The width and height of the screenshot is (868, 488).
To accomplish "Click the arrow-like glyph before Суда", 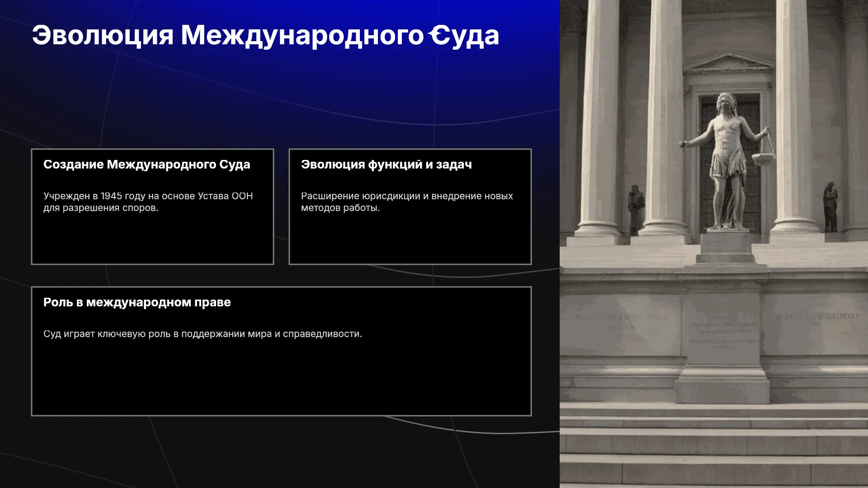I will coord(435,35).
